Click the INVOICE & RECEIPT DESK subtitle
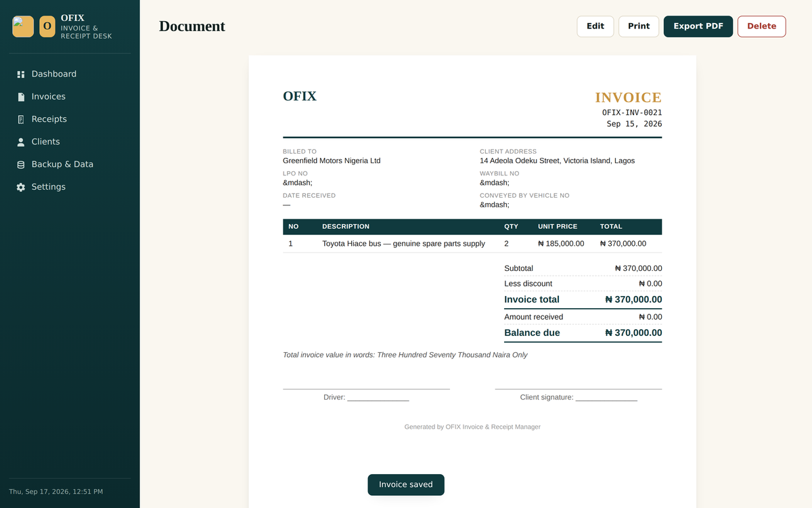This screenshot has height=508, width=812. tap(87, 33)
